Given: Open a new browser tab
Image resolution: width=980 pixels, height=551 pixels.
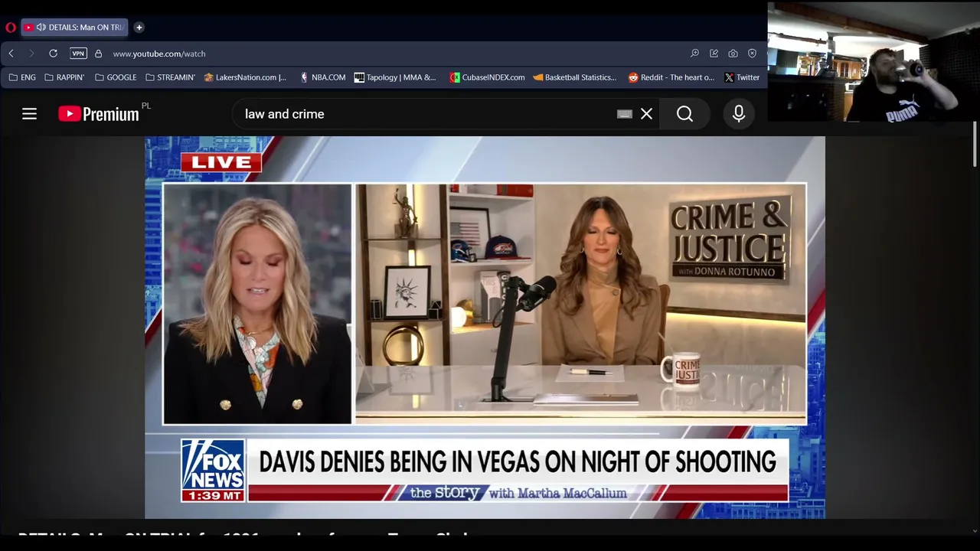Looking at the screenshot, I should coord(139,28).
